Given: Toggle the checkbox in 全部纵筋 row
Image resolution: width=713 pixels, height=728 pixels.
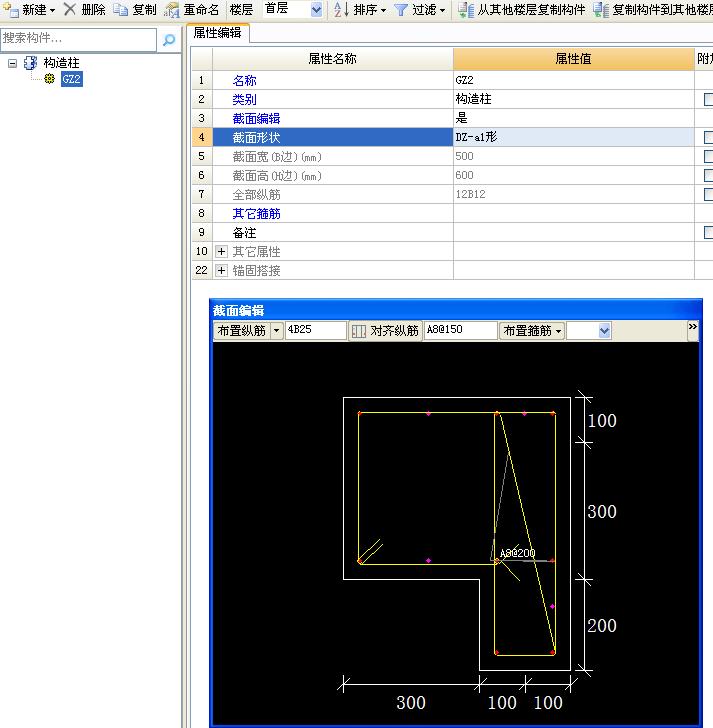Looking at the screenshot, I should [x=708, y=194].
